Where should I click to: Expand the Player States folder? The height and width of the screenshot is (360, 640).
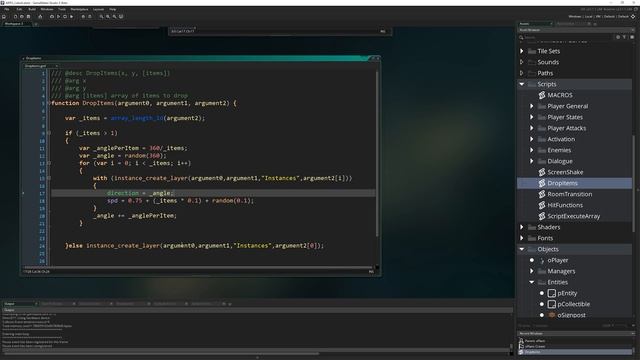coord(531,117)
